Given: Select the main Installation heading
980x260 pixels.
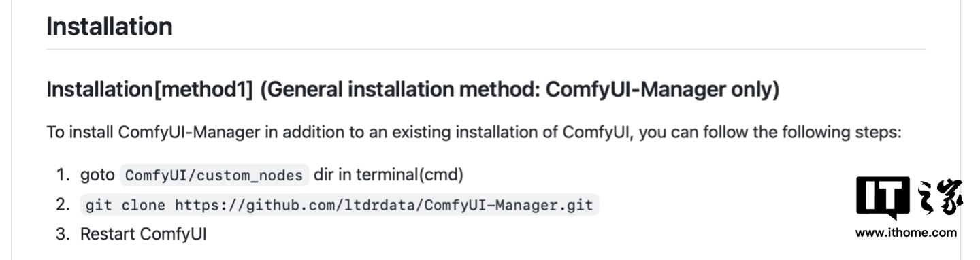Looking at the screenshot, I should point(109,27).
